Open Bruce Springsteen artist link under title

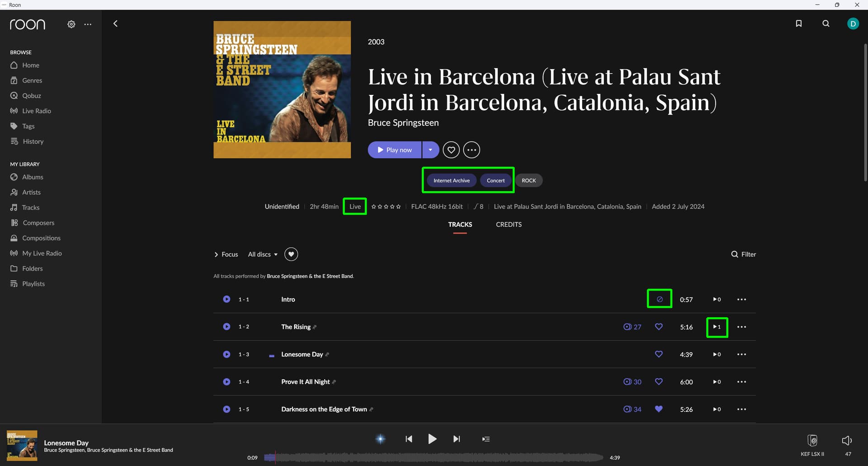click(403, 122)
